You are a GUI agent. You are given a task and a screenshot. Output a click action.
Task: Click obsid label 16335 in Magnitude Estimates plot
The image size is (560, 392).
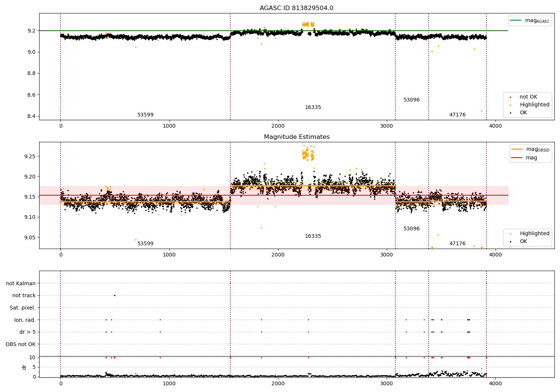313,236
